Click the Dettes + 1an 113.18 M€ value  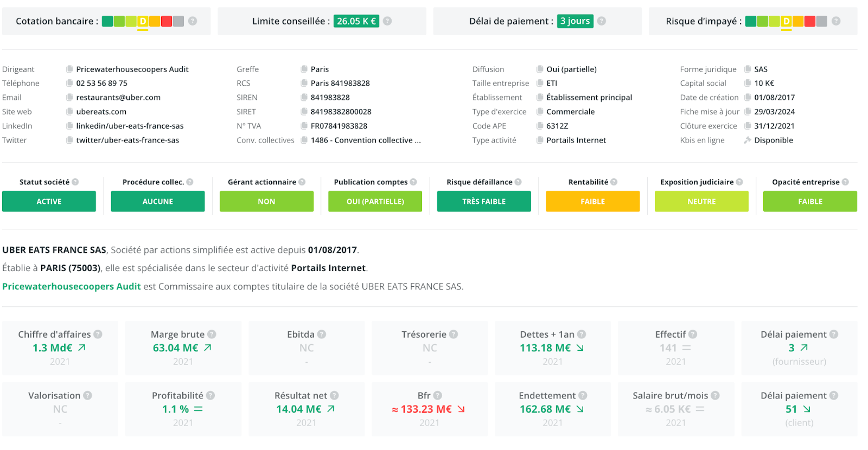pos(545,348)
